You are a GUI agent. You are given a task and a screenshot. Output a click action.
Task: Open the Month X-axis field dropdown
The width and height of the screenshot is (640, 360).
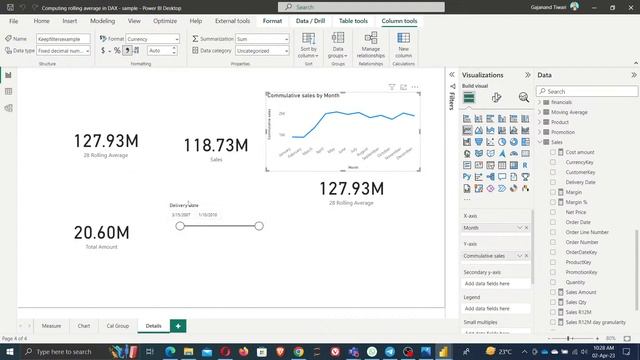tap(520, 228)
